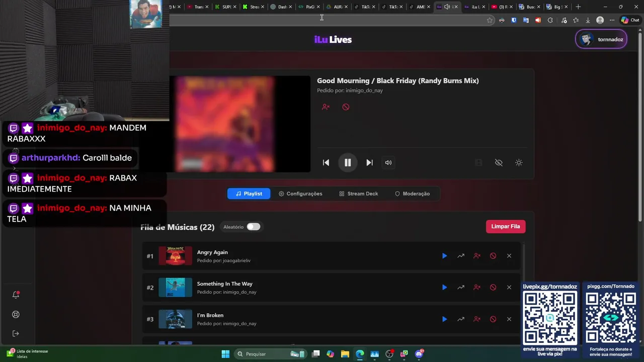Pause the current song
Image resolution: width=644 pixels, height=362 pixels.
coord(348,162)
